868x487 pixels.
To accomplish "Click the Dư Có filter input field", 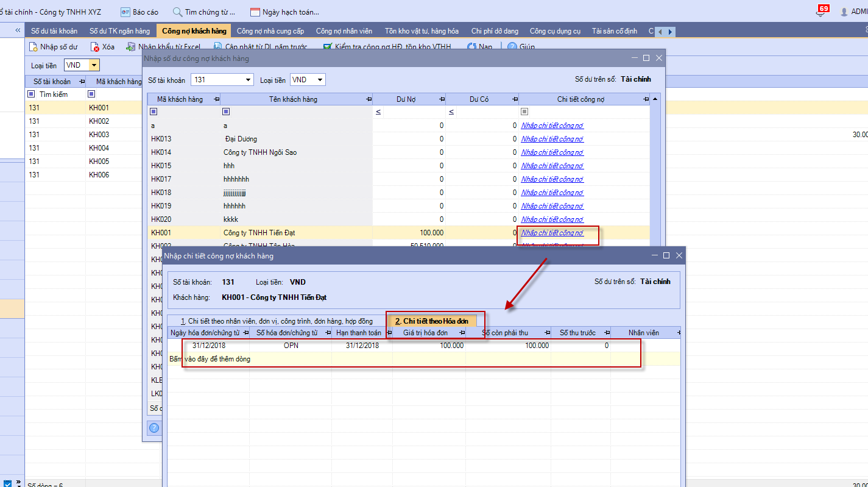I will [x=487, y=112].
